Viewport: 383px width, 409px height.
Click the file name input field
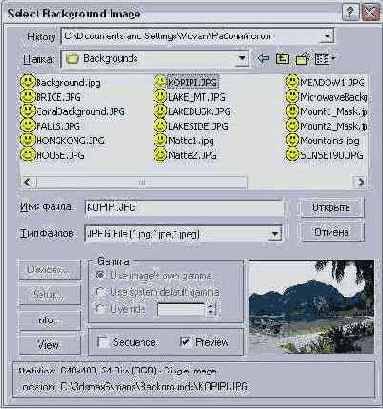coord(184,208)
